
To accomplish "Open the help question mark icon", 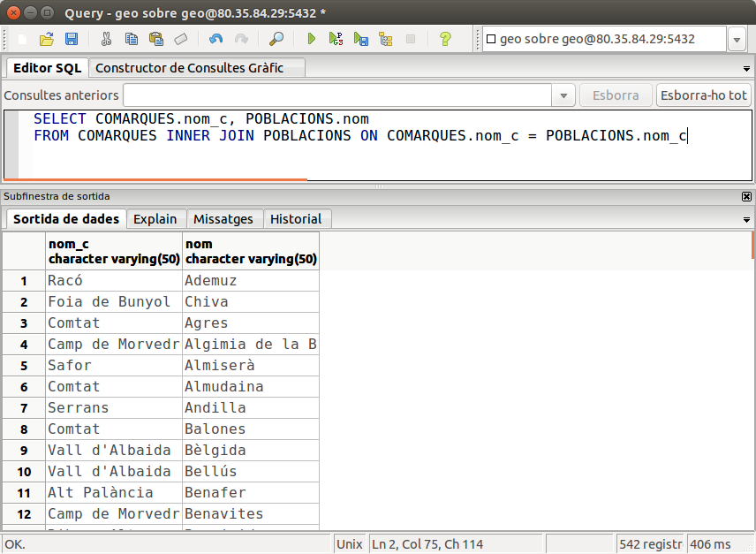I will pos(445,39).
